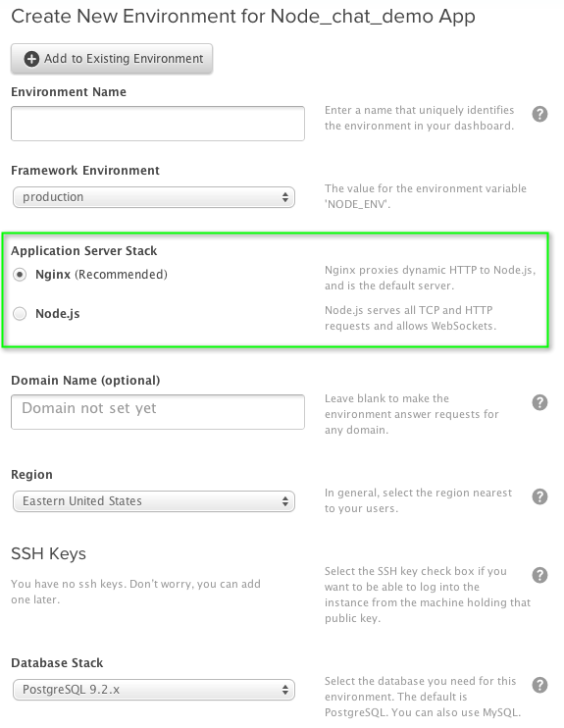The width and height of the screenshot is (564, 728).
Task: Open help icon for Domain Name
Action: click(x=539, y=402)
